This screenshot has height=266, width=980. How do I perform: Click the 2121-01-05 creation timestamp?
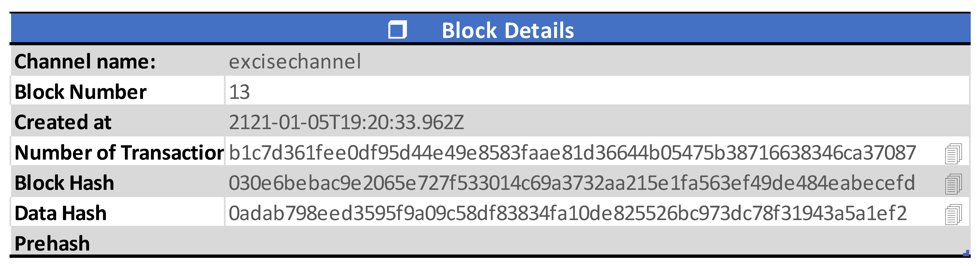pos(346,122)
